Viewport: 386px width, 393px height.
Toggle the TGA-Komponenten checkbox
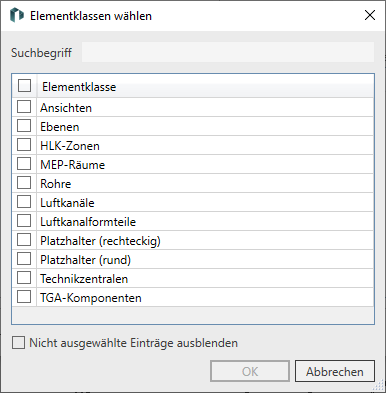pos(24,297)
